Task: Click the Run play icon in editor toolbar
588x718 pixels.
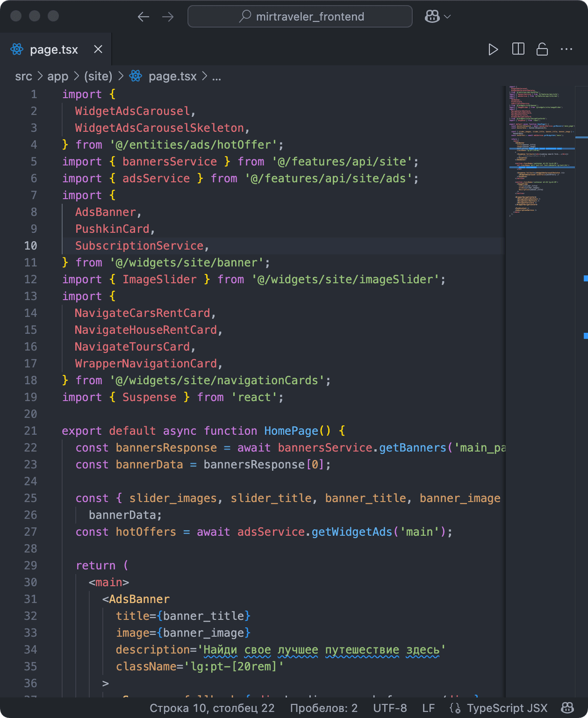Action: 493,50
